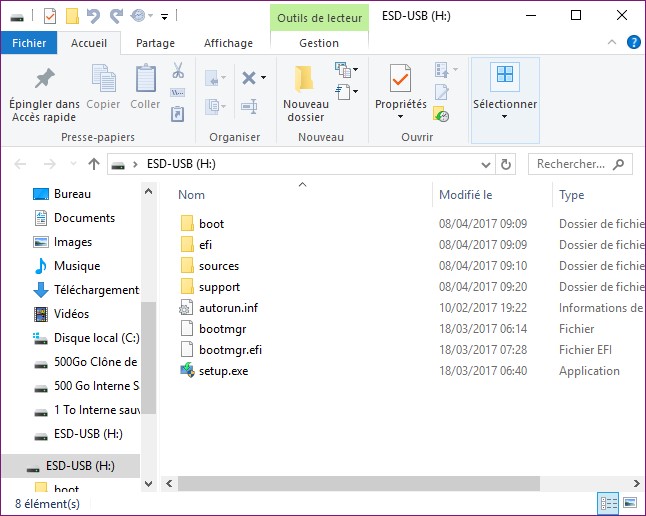Viewport: 646px width, 516px height.
Task: Click the Propriétés checkmark icon
Action: click(400, 79)
